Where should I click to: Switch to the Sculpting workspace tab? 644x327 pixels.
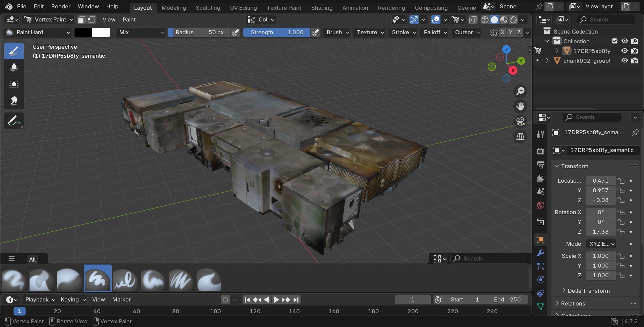click(208, 7)
